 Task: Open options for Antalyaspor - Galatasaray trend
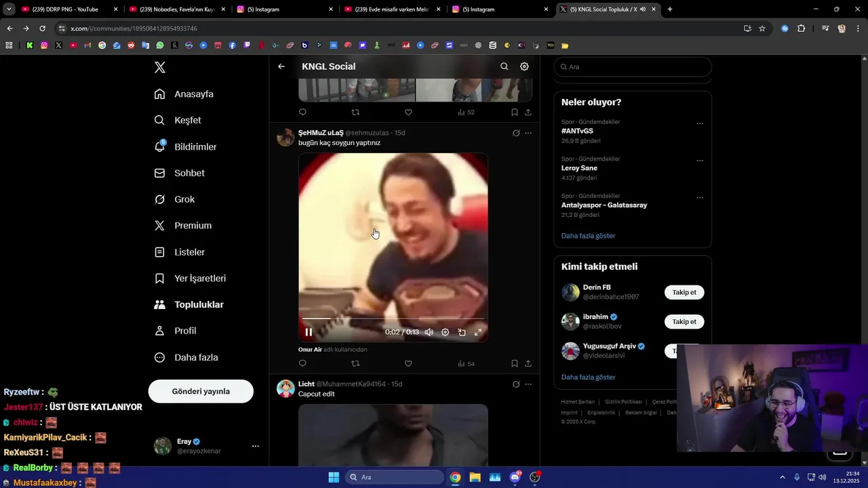click(x=700, y=198)
